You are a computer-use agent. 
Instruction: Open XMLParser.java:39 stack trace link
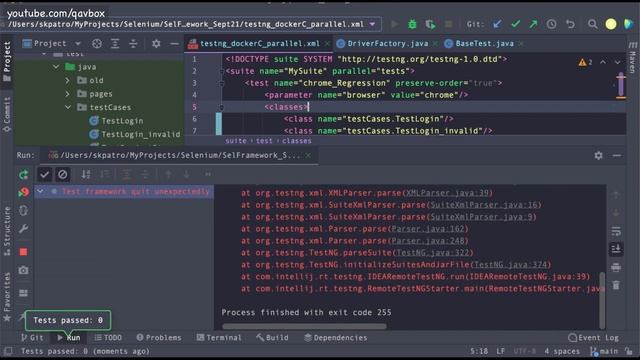pos(448,193)
